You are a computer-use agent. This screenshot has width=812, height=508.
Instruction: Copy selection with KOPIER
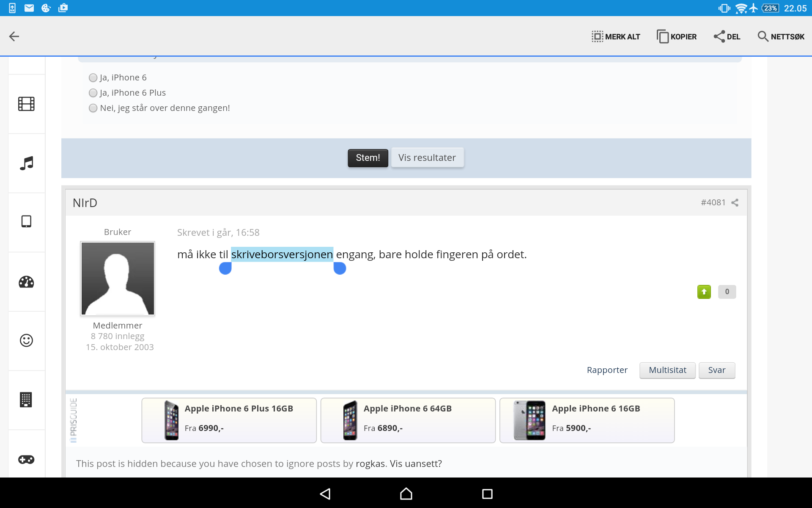tap(677, 36)
